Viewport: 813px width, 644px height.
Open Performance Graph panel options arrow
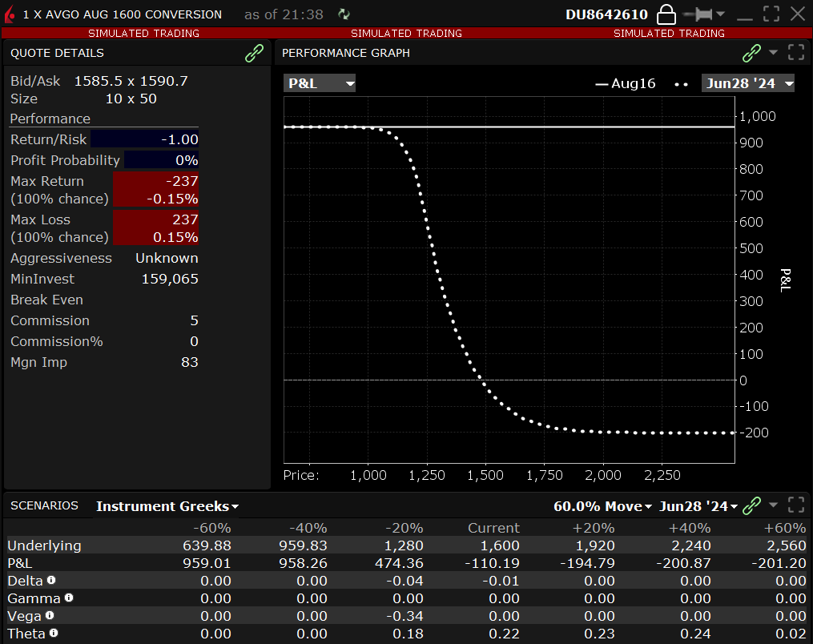(773, 53)
